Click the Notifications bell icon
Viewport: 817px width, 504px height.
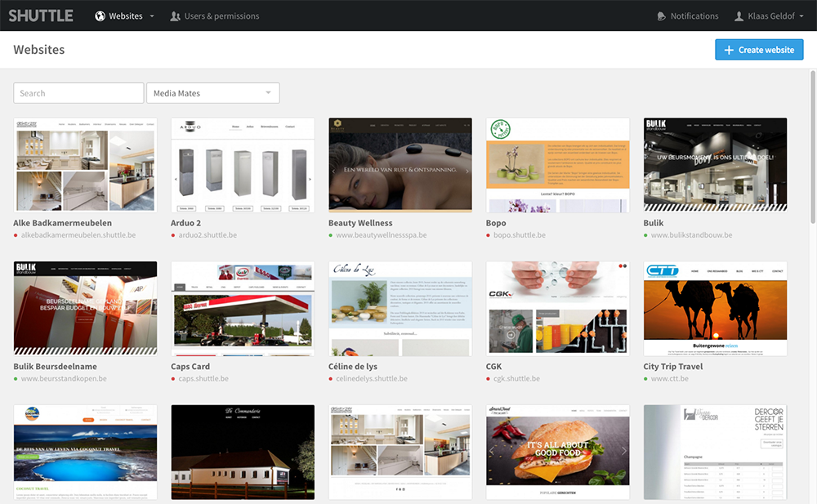(x=661, y=16)
